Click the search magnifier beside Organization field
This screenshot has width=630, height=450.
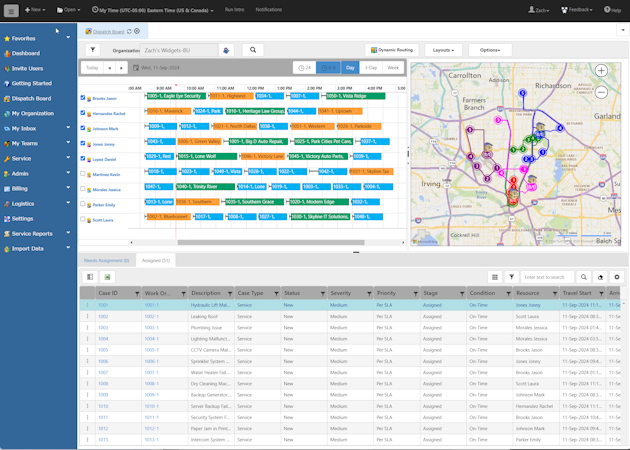pyautogui.click(x=253, y=50)
